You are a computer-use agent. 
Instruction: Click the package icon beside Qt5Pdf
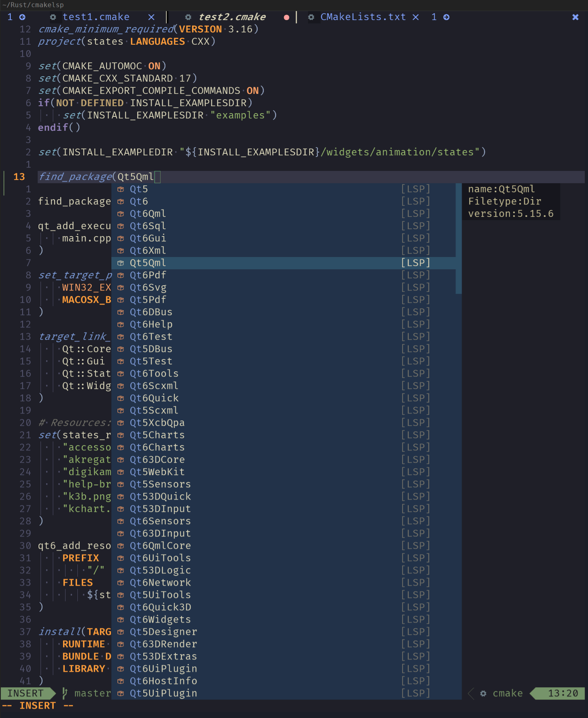click(x=121, y=300)
